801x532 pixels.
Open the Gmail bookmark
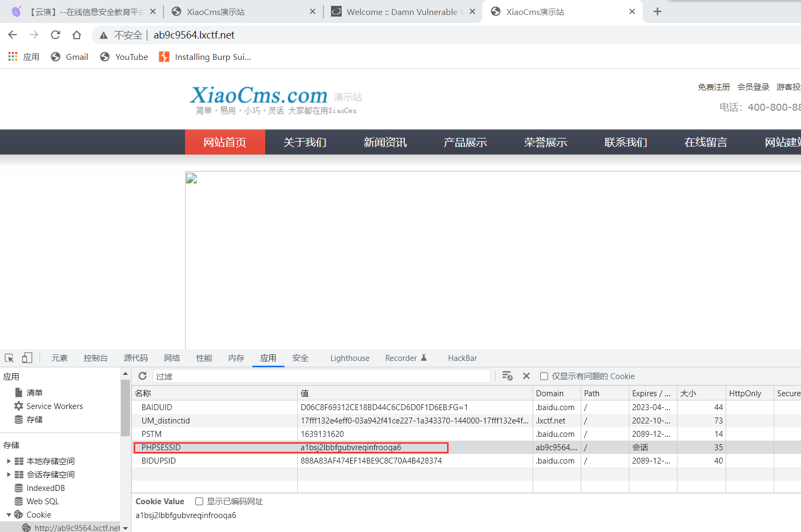click(70, 57)
